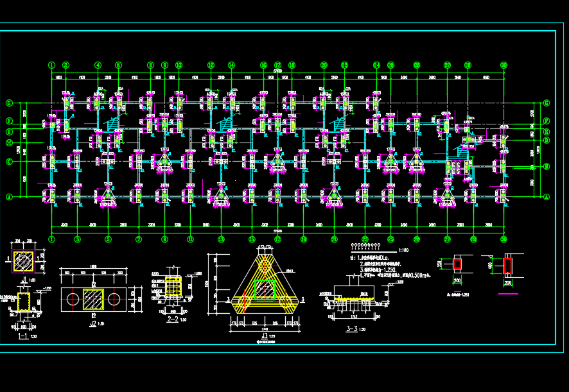Click axis bubble 23 on the bottom grid
This screenshot has height=392, width=569.
365,239
